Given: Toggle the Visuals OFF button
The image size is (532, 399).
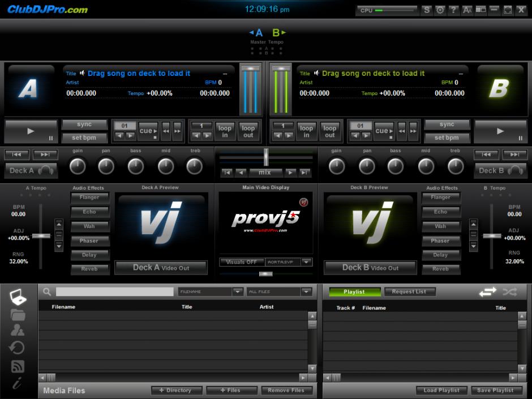Looking at the screenshot, I should click(x=242, y=262).
